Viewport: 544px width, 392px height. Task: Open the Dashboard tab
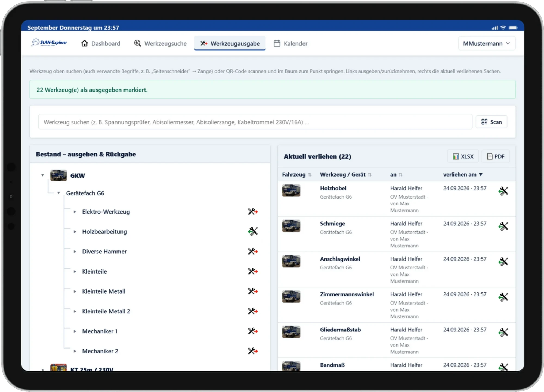(101, 43)
